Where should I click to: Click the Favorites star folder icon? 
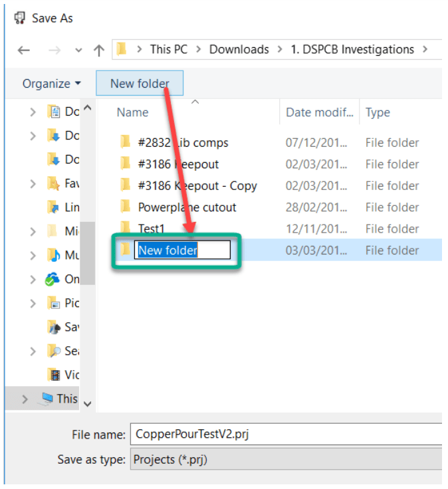(55, 183)
